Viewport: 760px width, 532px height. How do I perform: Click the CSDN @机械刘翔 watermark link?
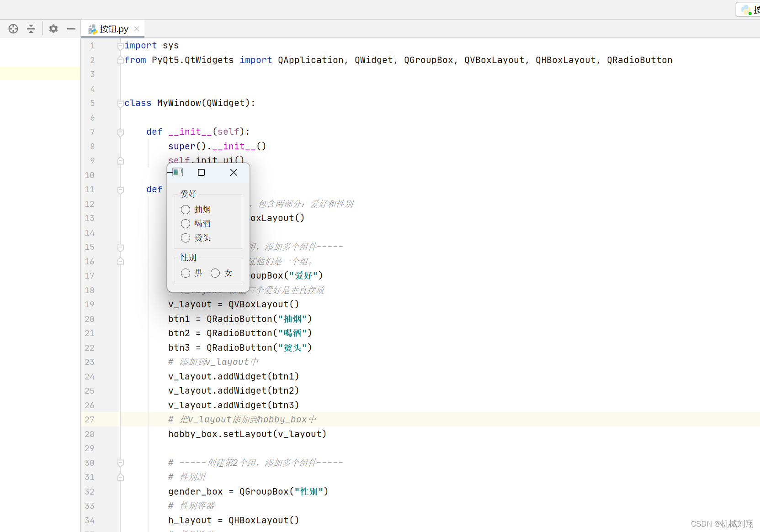tap(722, 524)
